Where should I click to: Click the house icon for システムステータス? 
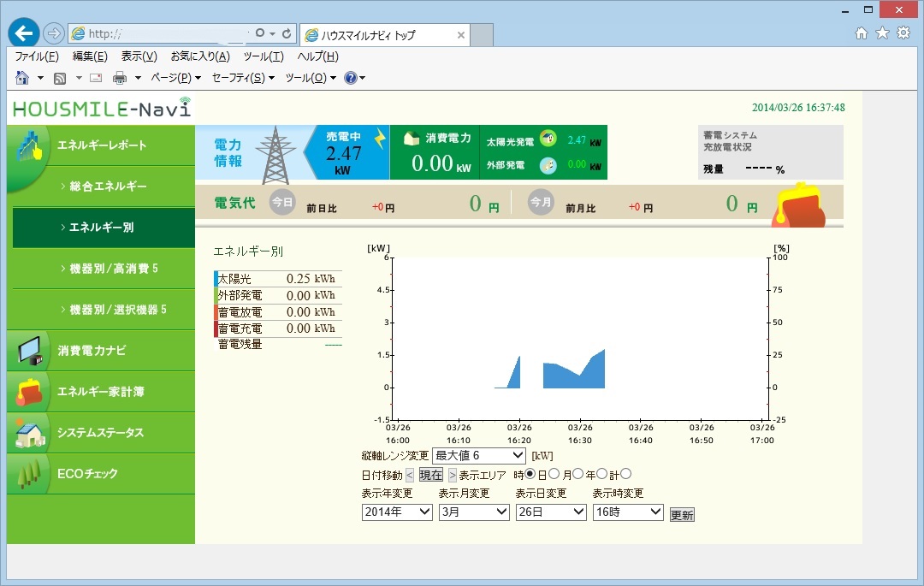[30, 433]
